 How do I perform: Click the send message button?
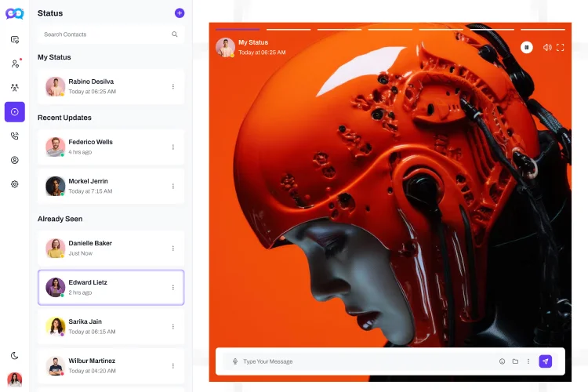[546, 361]
